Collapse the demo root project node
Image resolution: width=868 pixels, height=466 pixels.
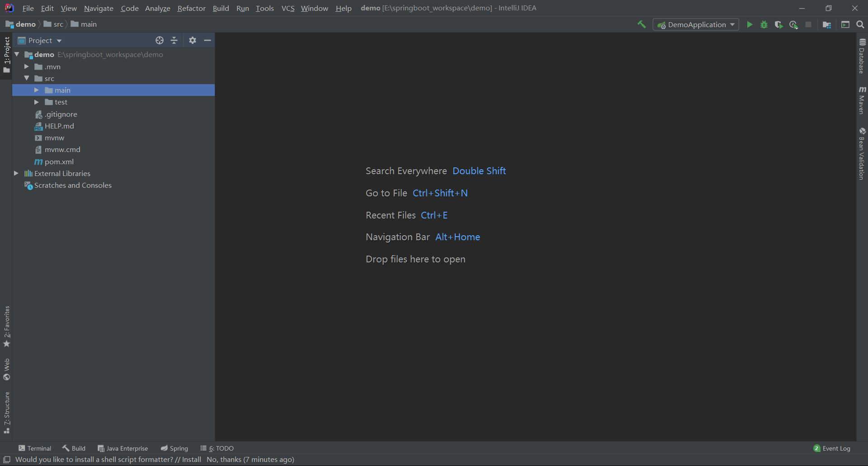(17, 54)
